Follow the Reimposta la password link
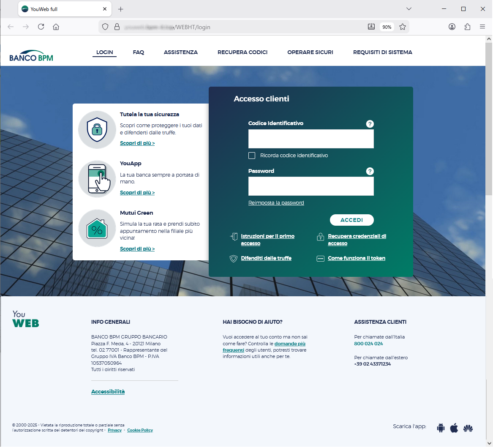 click(x=276, y=203)
